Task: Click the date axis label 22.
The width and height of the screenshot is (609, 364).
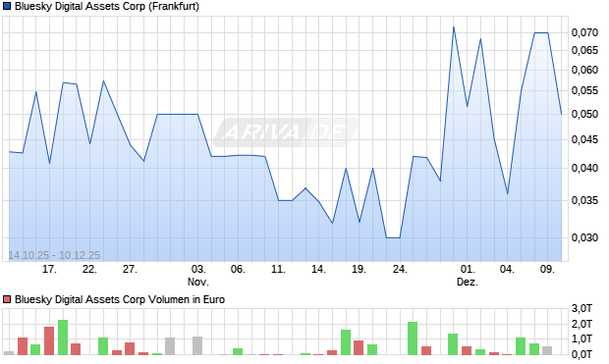Action: 89,269
